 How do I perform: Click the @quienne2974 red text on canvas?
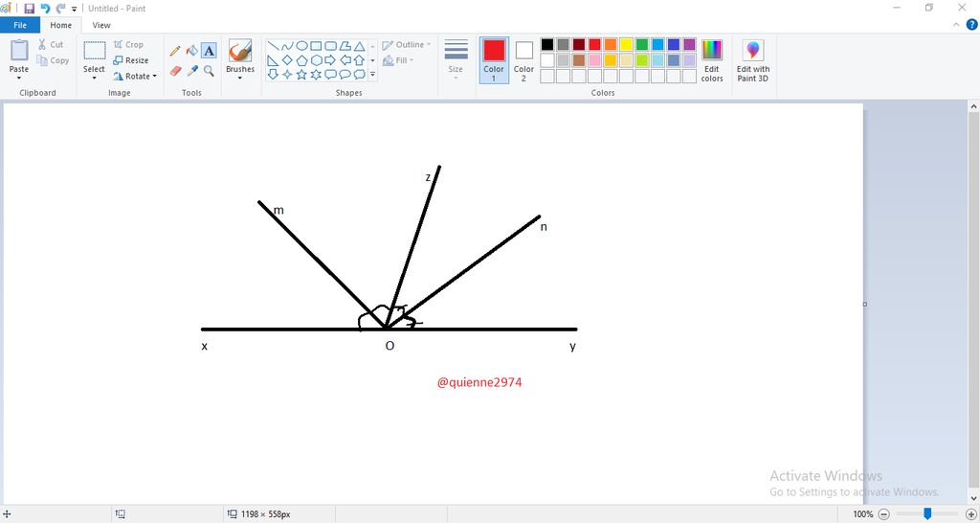click(x=479, y=382)
